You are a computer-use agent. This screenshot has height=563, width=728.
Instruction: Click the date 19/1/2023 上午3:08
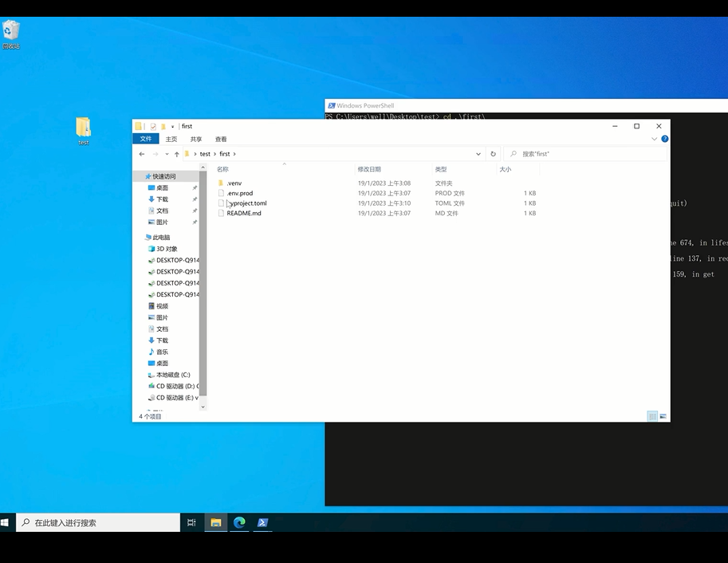tap(384, 183)
